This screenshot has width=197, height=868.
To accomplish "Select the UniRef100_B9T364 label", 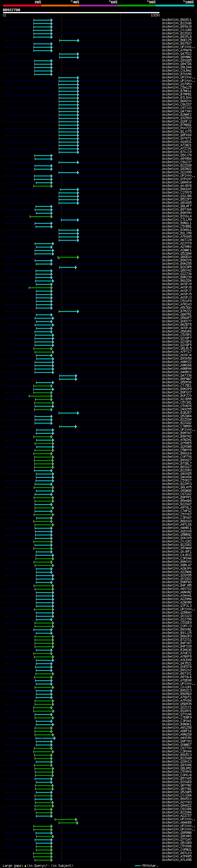I will click(177, 210).
